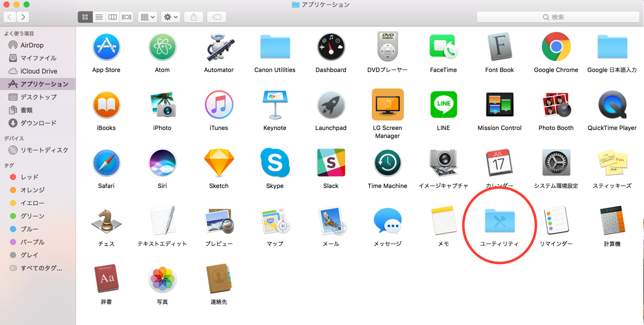The width and height of the screenshot is (644, 325).
Task: Launch the Safari compass icon
Action: [x=106, y=163]
